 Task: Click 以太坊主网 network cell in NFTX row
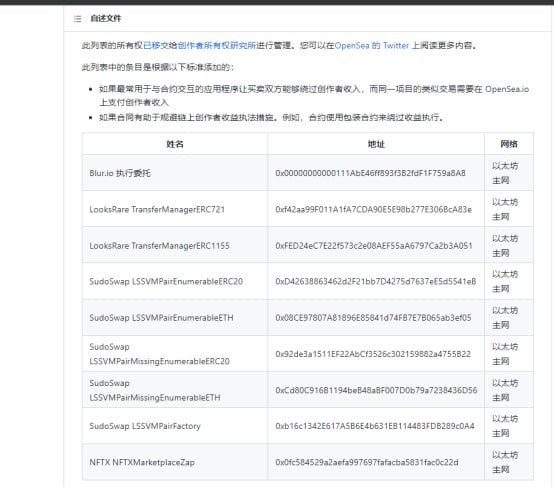point(509,462)
